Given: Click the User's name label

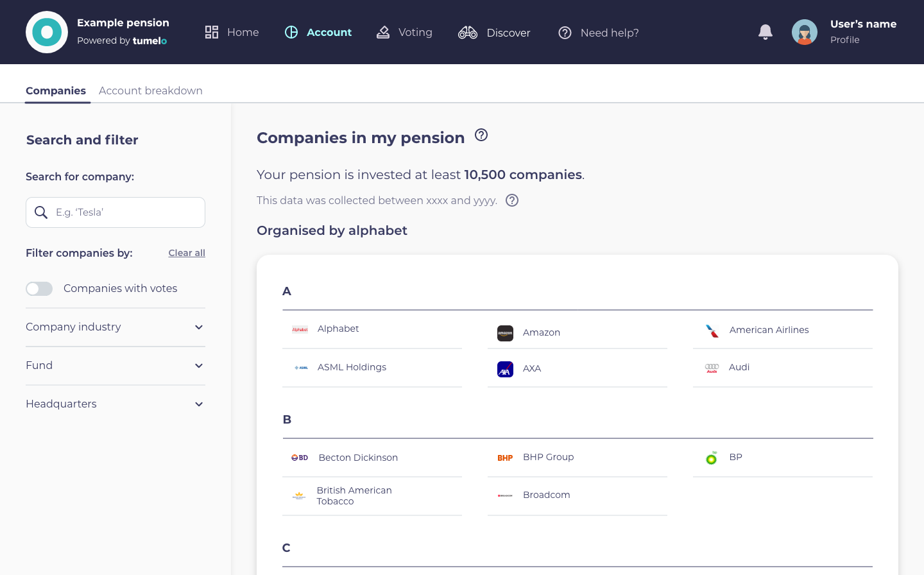Looking at the screenshot, I should pos(864,24).
